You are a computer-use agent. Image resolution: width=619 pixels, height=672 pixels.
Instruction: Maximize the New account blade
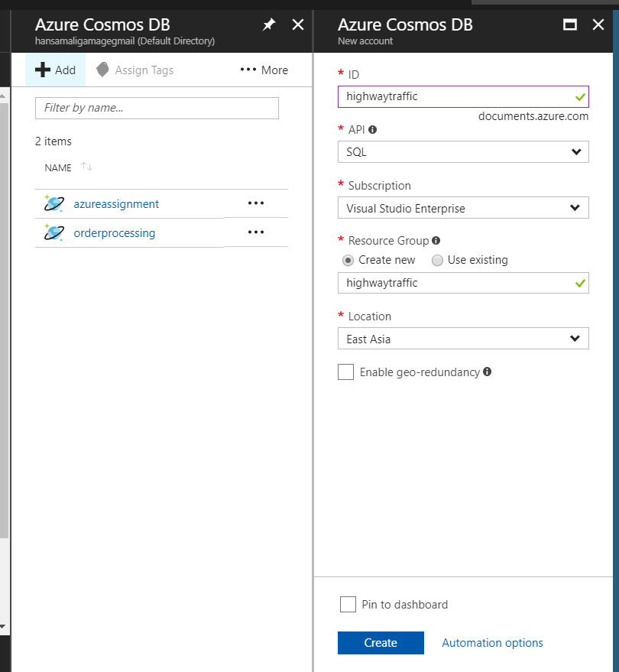[x=570, y=25]
